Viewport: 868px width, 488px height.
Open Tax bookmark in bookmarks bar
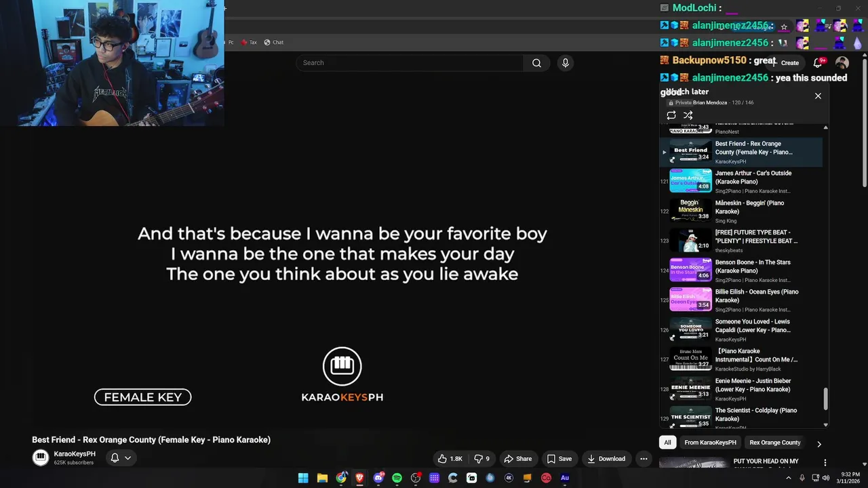click(x=248, y=42)
